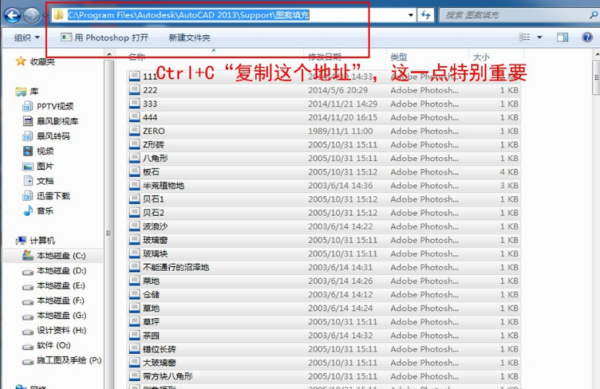Click the file icon of 茶园

tap(134, 335)
